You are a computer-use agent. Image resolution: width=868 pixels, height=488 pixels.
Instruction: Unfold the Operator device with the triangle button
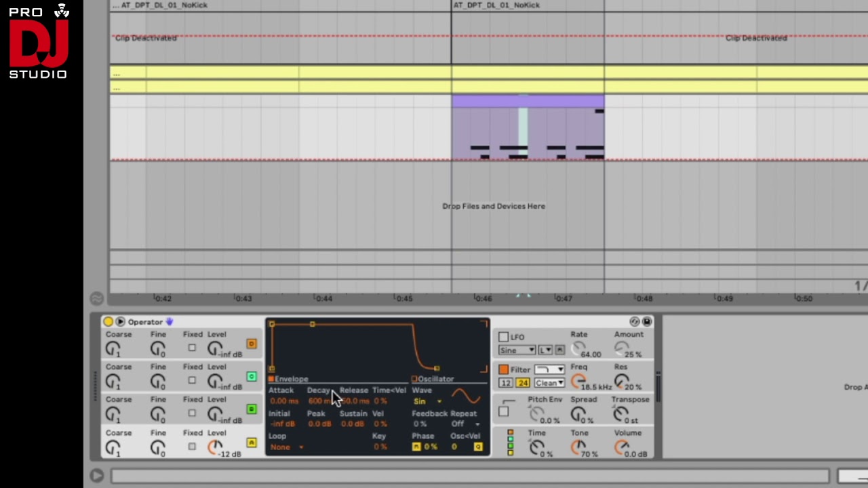click(x=120, y=322)
